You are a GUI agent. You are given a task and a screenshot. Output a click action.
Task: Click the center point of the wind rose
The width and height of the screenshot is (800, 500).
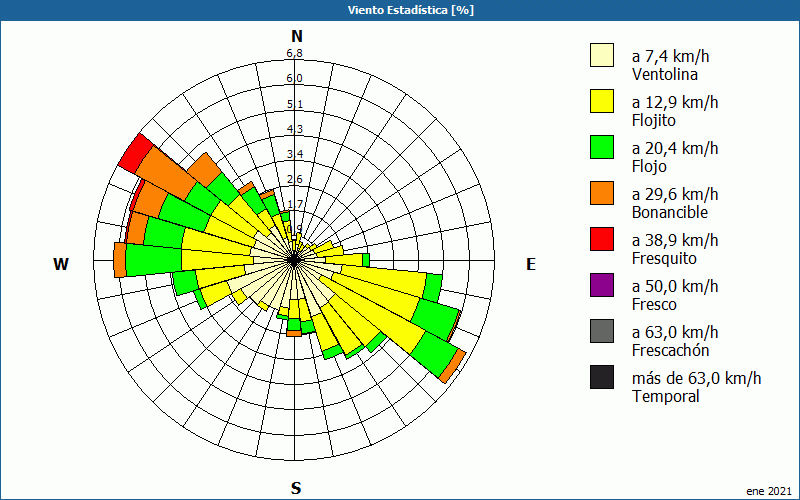pyautogui.click(x=294, y=260)
